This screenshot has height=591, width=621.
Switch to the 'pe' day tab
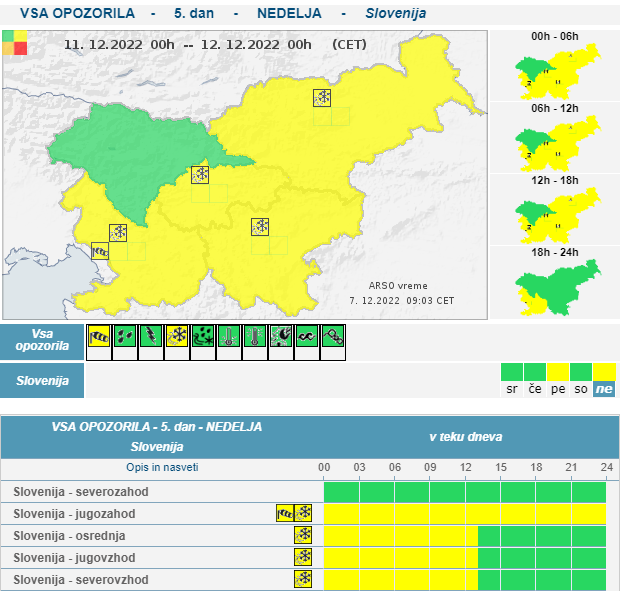coord(558,389)
